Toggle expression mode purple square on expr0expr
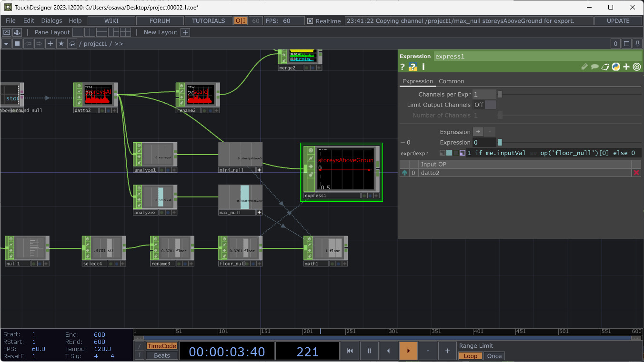This screenshot has width=644, height=362. [x=463, y=153]
